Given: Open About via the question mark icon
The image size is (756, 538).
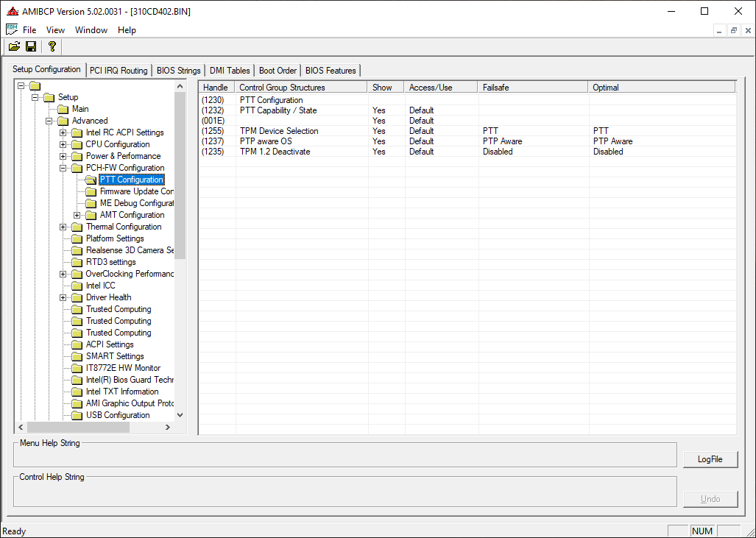Looking at the screenshot, I should [52, 46].
